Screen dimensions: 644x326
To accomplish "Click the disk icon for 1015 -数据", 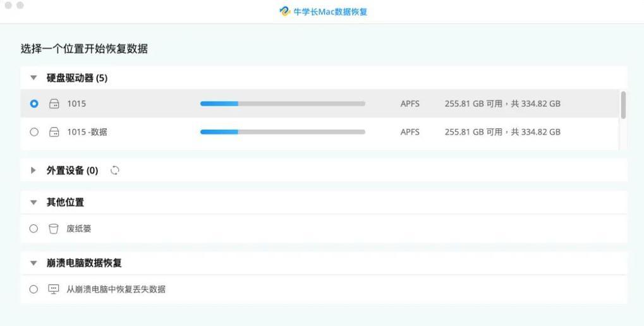I will (54, 132).
